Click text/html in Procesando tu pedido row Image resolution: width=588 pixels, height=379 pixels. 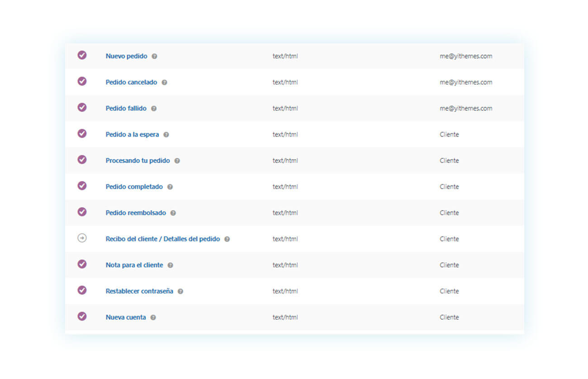(285, 161)
